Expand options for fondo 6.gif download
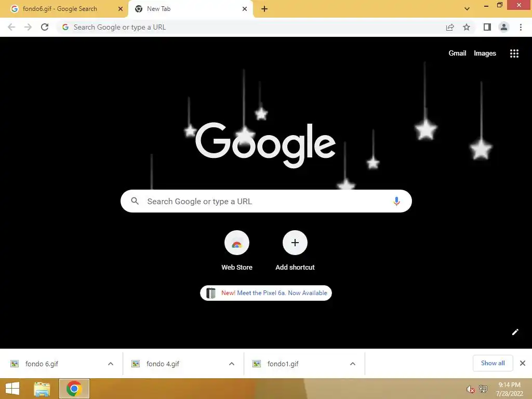This screenshot has height=399, width=532. pyautogui.click(x=111, y=364)
